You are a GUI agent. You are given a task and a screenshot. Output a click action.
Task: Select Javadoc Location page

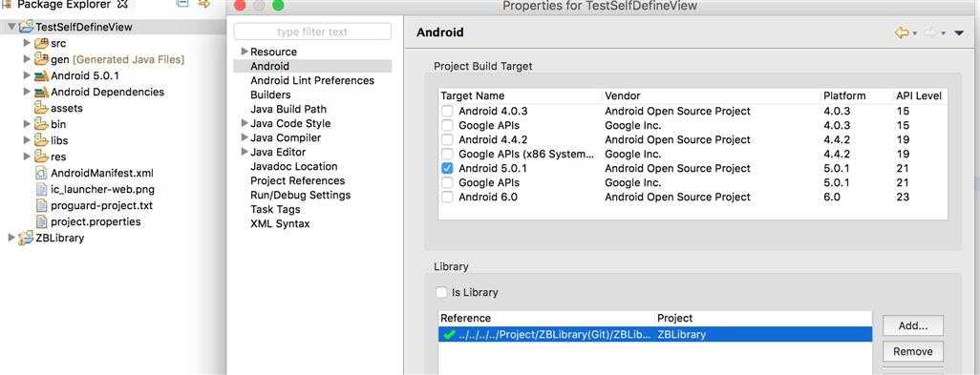pos(294,167)
